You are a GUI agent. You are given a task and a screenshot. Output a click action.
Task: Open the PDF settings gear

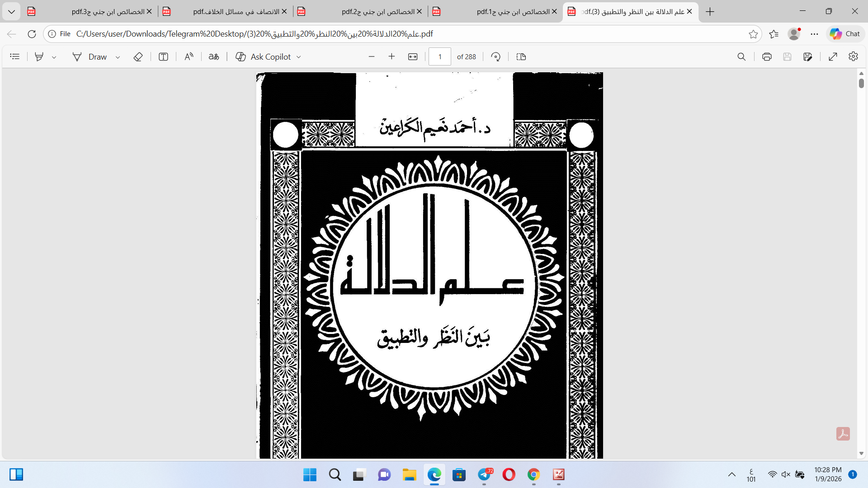tap(853, 56)
